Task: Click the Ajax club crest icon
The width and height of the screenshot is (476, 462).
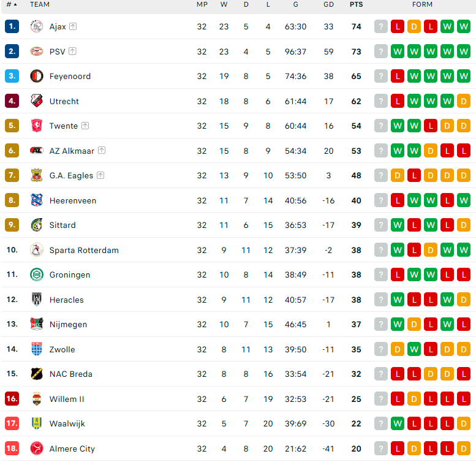Action: coord(37,26)
